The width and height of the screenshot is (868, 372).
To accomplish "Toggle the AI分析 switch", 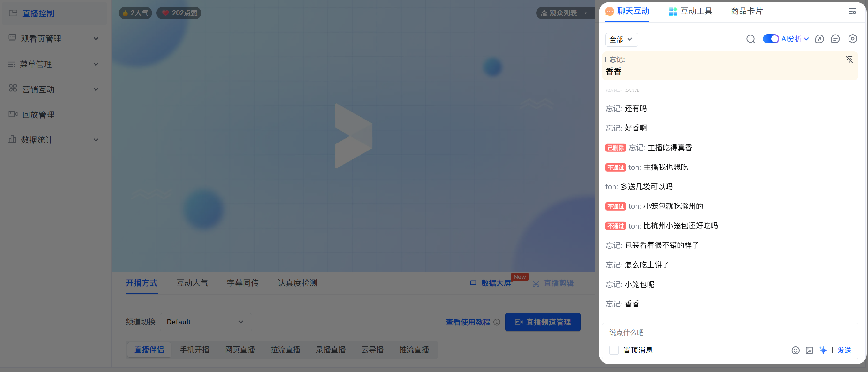I will click(x=770, y=39).
